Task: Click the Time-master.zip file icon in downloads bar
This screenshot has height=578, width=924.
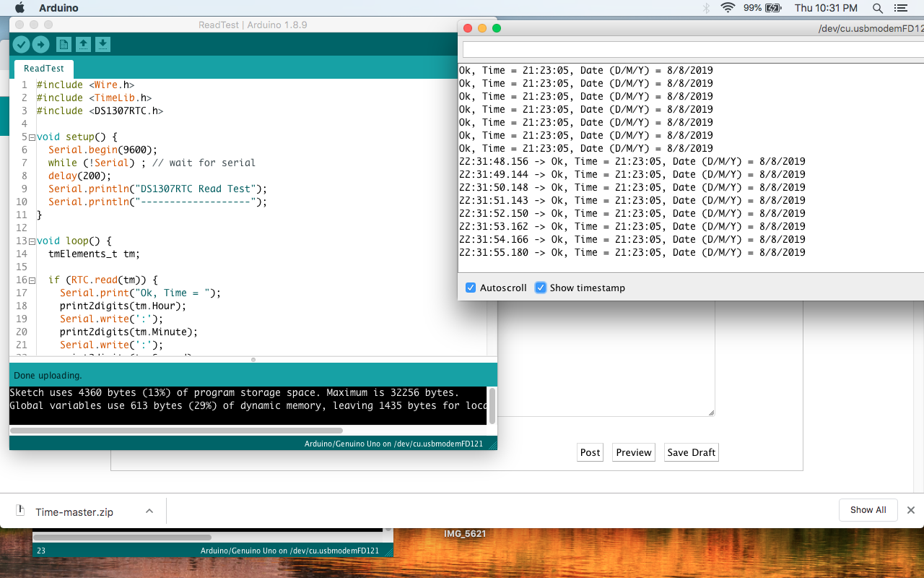Action: (21, 511)
